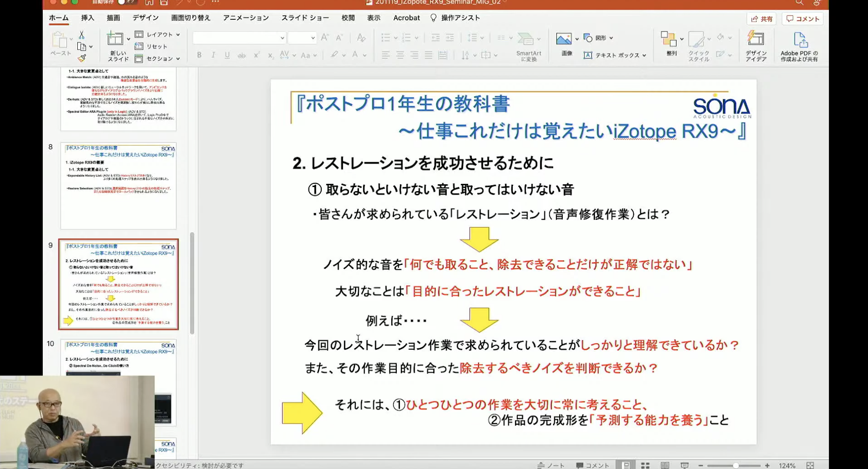Click the Copy icon in clipboard group
This screenshot has height=469, width=868.
82,47
